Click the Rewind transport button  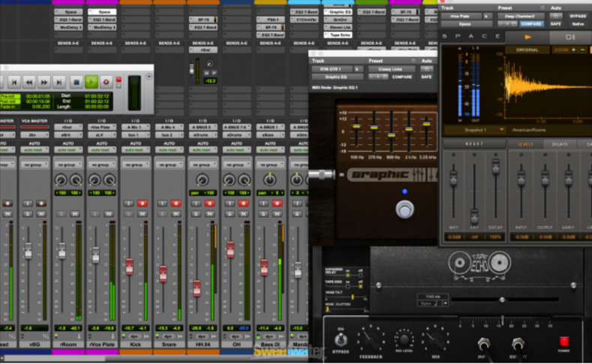(x=29, y=82)
